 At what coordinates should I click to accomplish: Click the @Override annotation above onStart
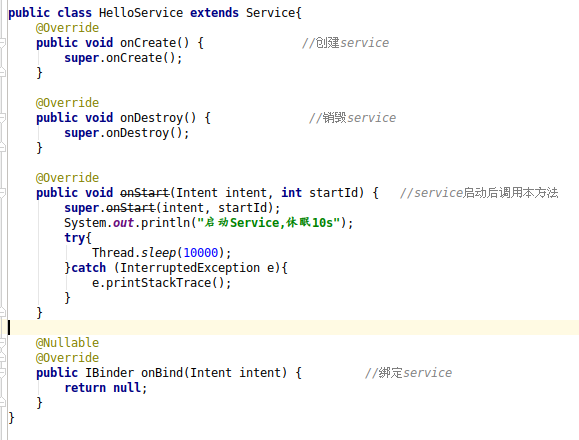click(x=67, y=178)
